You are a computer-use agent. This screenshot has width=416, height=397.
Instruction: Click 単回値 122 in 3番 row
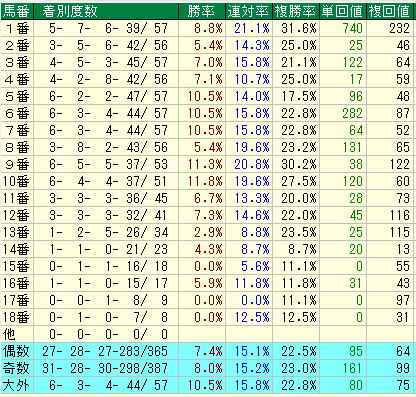353,63
